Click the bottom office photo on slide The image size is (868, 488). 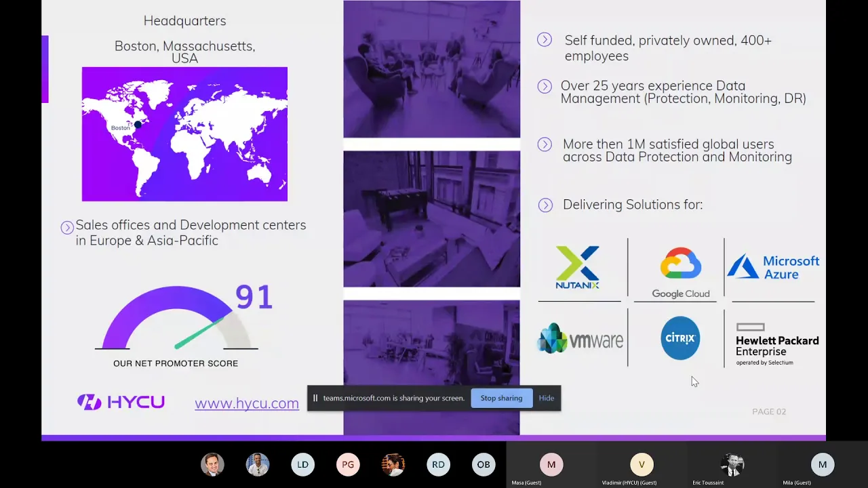point(431,367)
